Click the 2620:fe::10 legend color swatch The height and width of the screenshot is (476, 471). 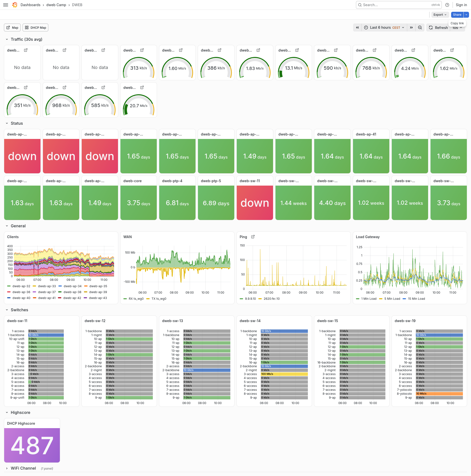pos(260,299)
